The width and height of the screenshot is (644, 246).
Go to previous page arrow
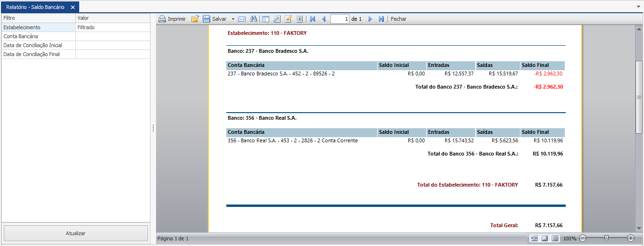click(x=323, y=19)
